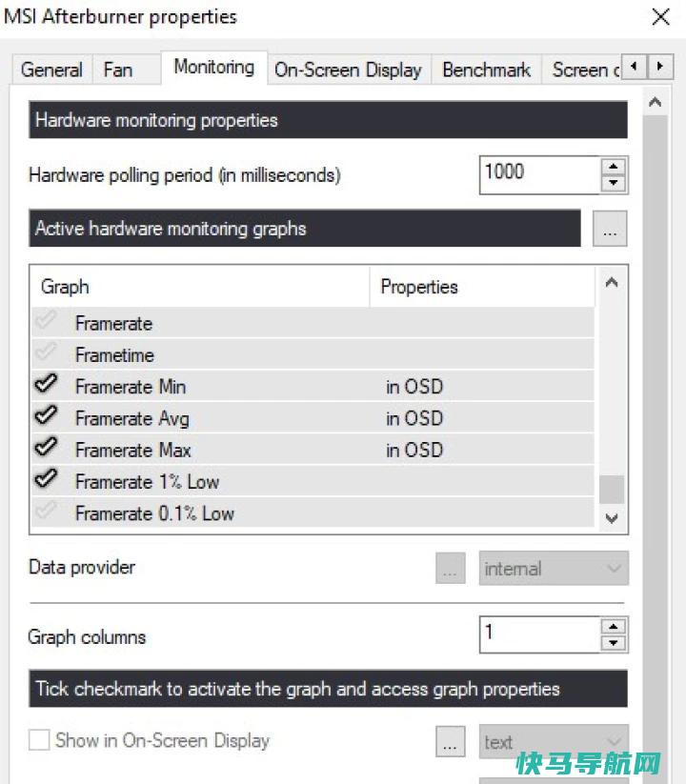This screenshot has width=686, height=784.
Task: Click the Properties column header
Action: 482,287
